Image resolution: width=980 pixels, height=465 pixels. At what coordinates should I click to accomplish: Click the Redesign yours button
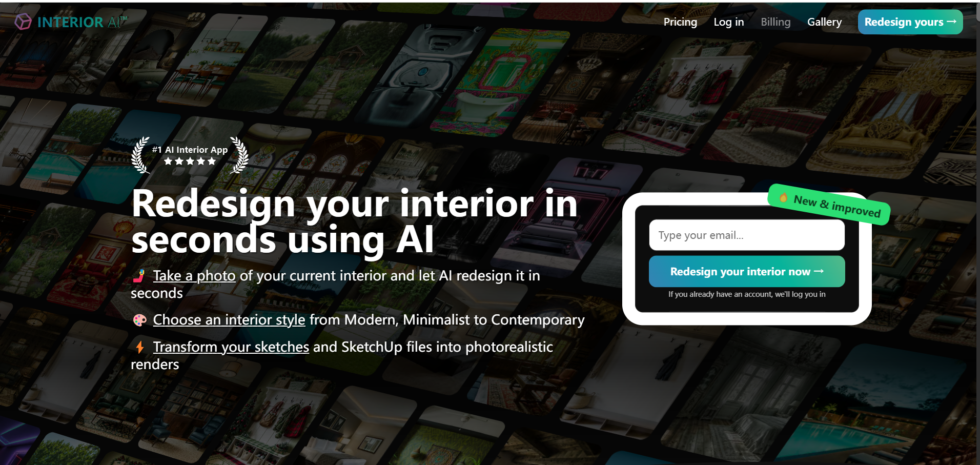(x=910, y=22)
